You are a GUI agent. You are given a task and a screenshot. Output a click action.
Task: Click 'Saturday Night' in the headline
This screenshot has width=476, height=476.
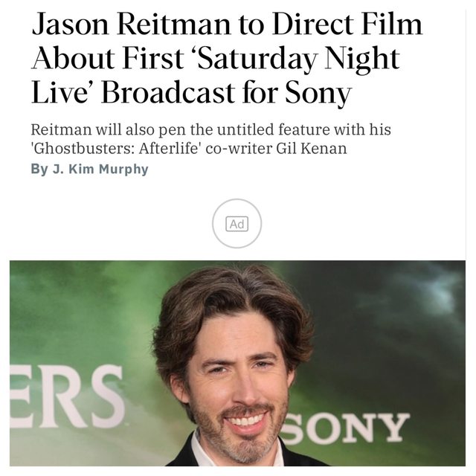coord(299,58)
